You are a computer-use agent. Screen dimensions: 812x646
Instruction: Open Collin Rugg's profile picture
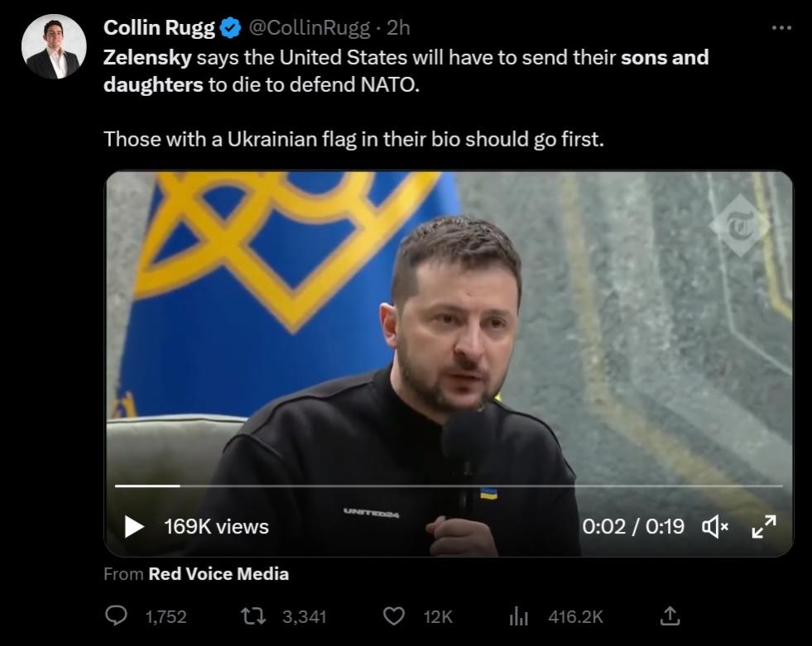coord(54,46)
